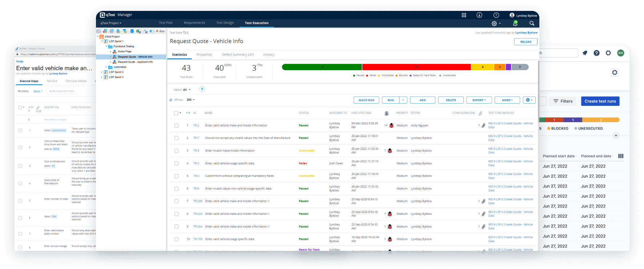Click the red Failed segment of status bar
Image resolution: width=644 pixels, height=269 pixels.
416,67
